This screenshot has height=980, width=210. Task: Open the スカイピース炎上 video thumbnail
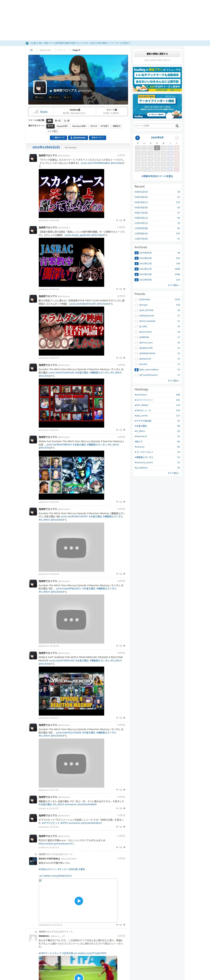tap(71, 194)
